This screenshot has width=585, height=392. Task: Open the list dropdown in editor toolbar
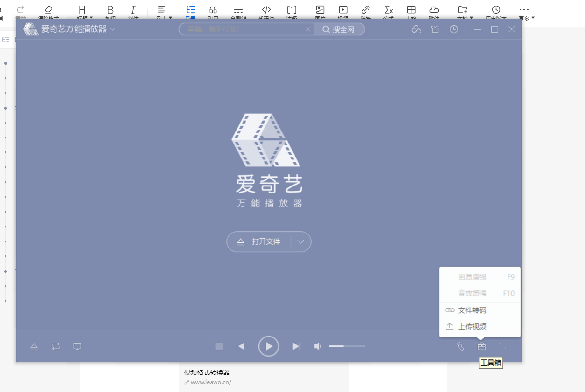pos(164,12)
